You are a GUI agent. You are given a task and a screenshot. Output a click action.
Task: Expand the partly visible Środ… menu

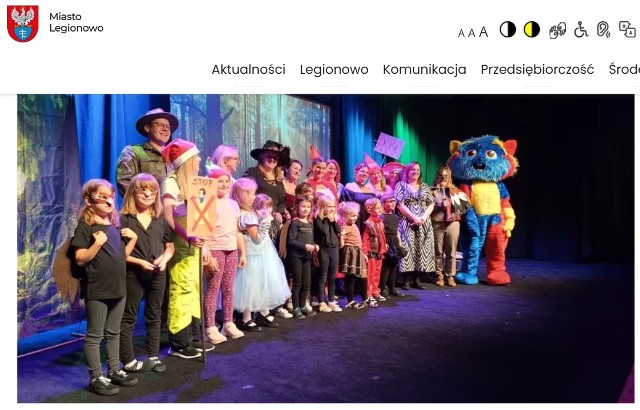point(624,69)
